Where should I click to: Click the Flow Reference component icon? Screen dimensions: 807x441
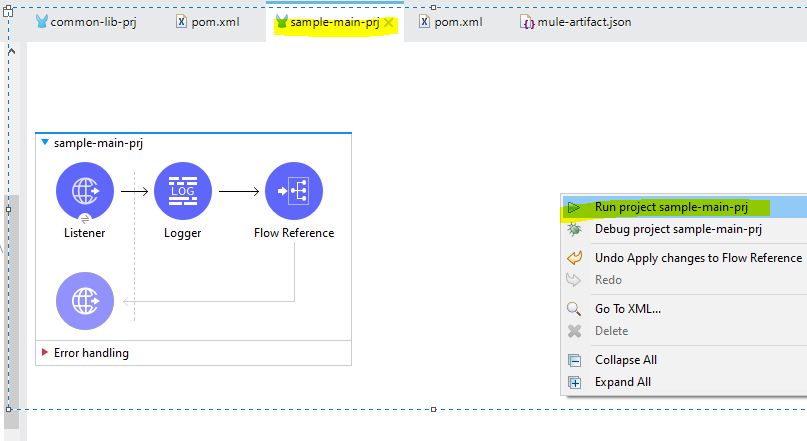coord(294,190)
